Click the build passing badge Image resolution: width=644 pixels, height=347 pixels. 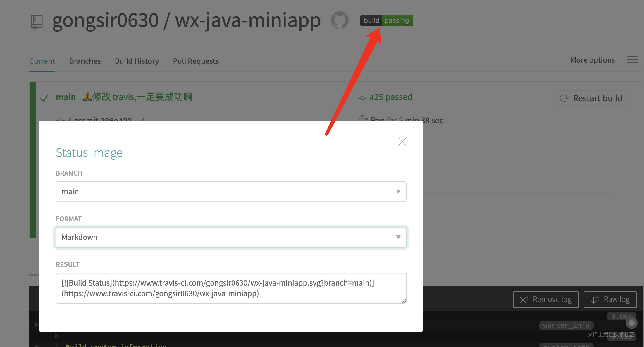tap(386, 20)
